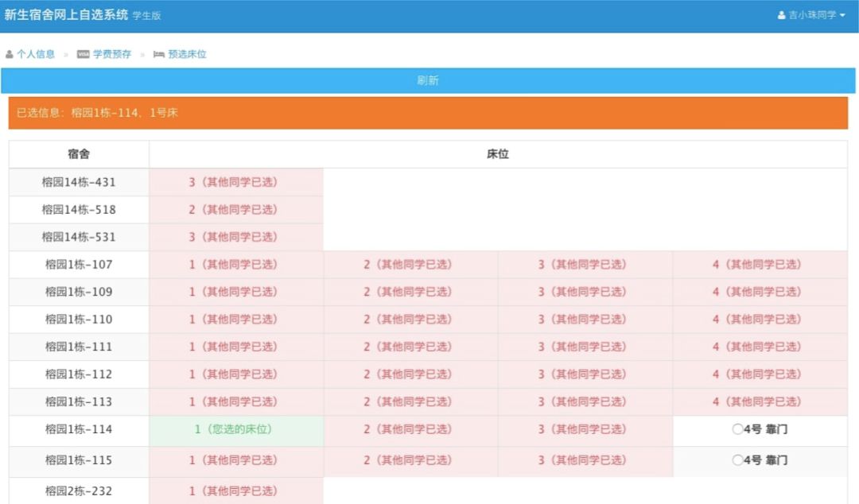Click bed 2（其他同学已选）in 榕园14栋-518
The width and height of the screenshot is (859, 504).
[236, 209]
